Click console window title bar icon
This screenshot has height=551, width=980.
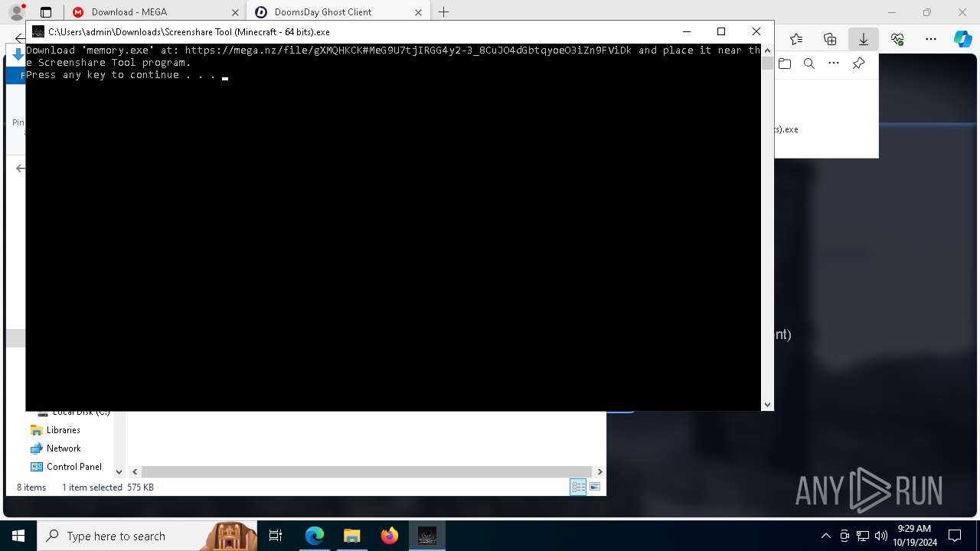(38, 31)
